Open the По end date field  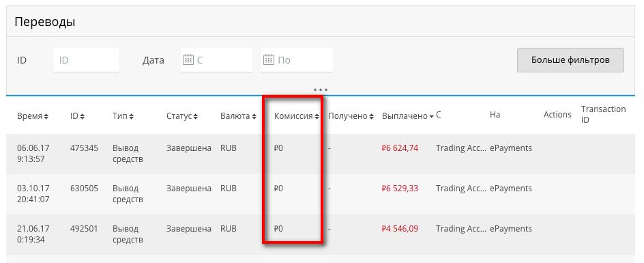pos(297,60)
